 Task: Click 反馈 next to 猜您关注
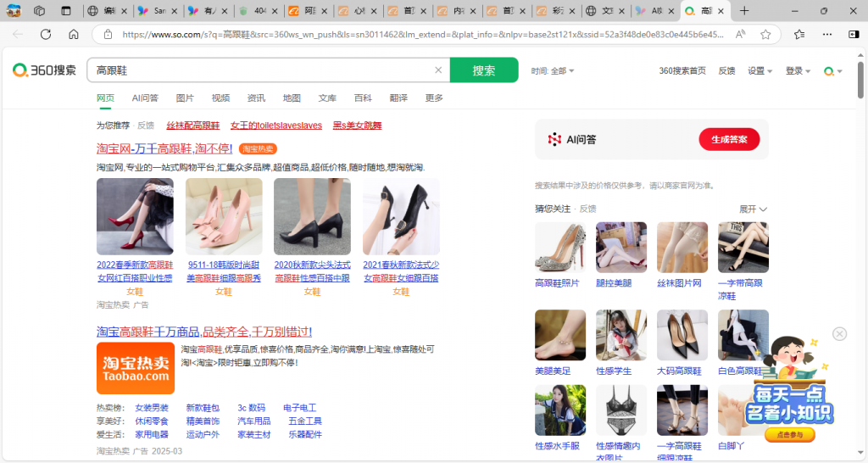pos(588,209)
